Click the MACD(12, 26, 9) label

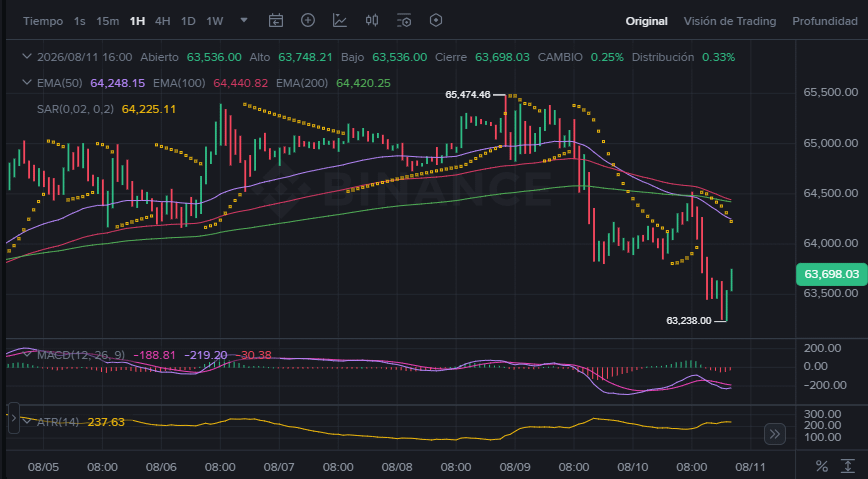[x=81, y=355]
